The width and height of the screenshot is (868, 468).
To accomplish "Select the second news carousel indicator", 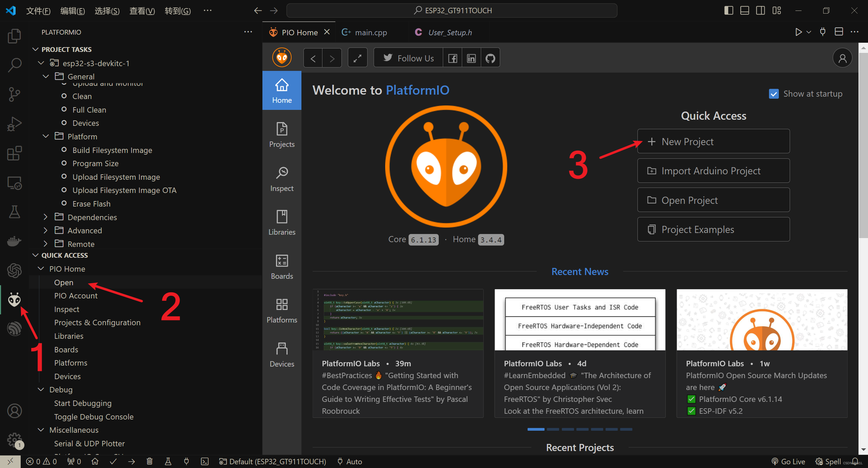I will (553, 429).
